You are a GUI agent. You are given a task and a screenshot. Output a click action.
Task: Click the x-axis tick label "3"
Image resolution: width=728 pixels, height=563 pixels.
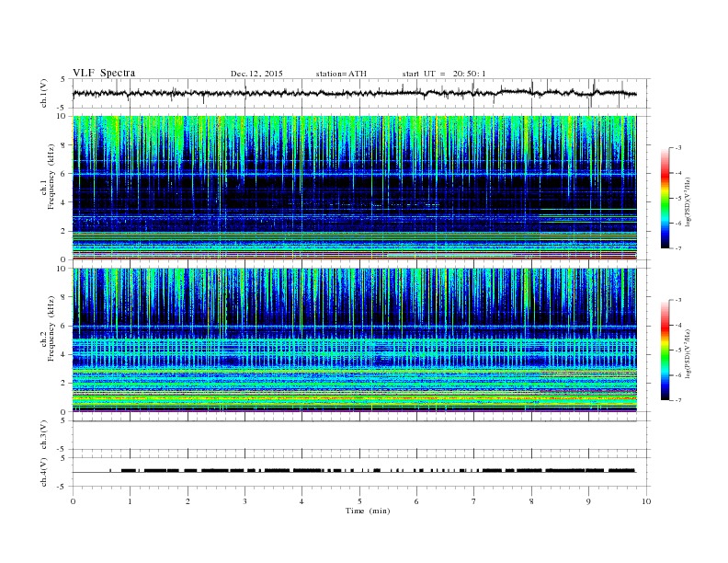point(245,501)
